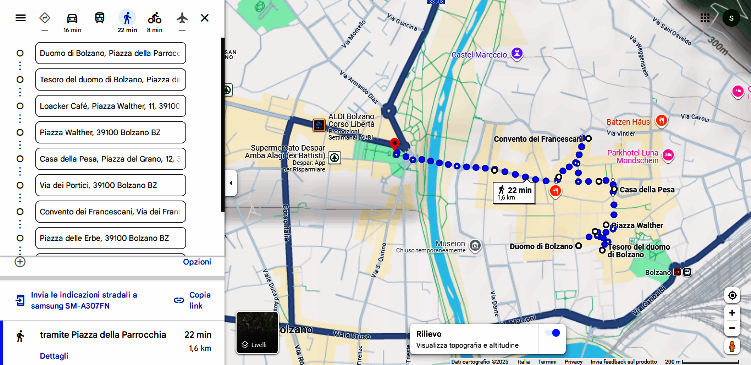Select flights travel mode icon
The image size is (751, 365).
pos(182,18)
